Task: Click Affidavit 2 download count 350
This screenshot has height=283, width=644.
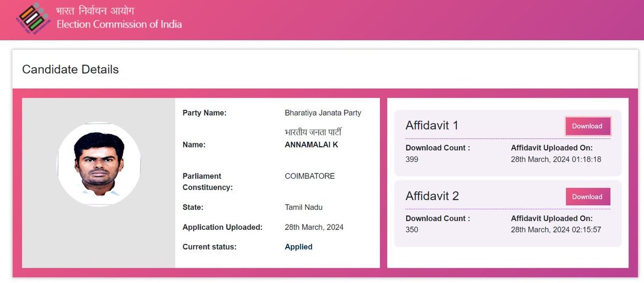Action: [412, 230]
